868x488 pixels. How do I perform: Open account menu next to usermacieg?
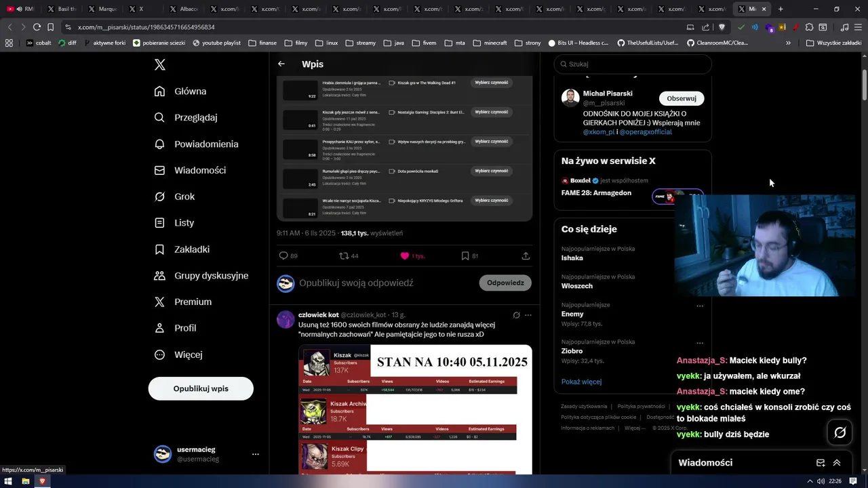(256, 454)
